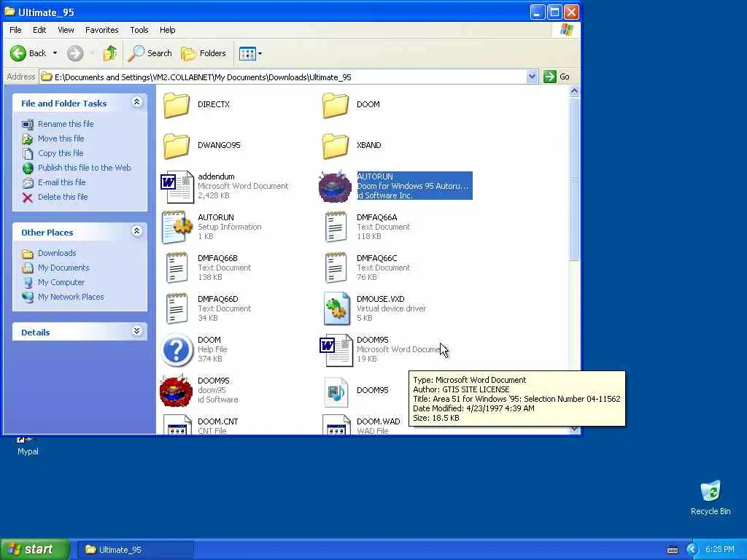Select the AUTORUN Setup Information file icon

(x=177, y=227)
